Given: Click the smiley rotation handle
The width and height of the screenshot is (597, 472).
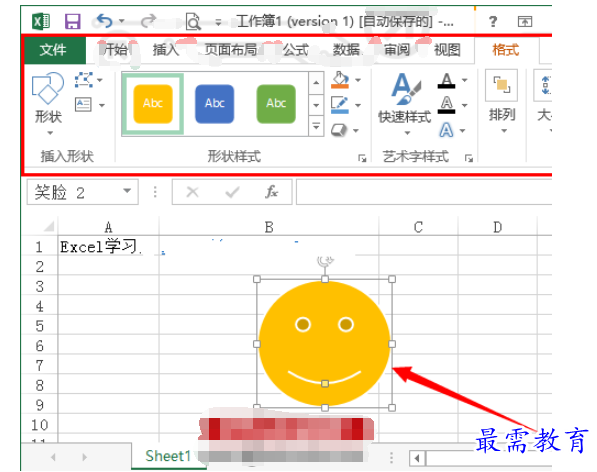Looking at the screenshot, I should click(325, 261).
